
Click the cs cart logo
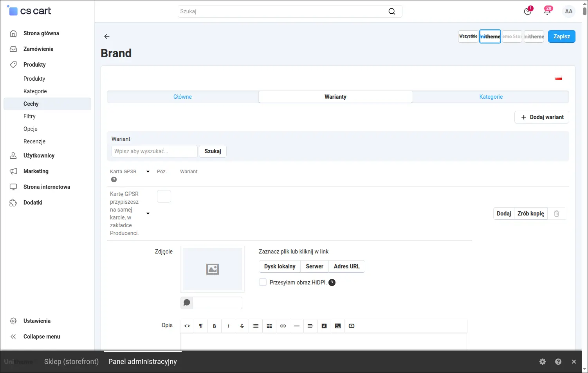coord(29,11)
